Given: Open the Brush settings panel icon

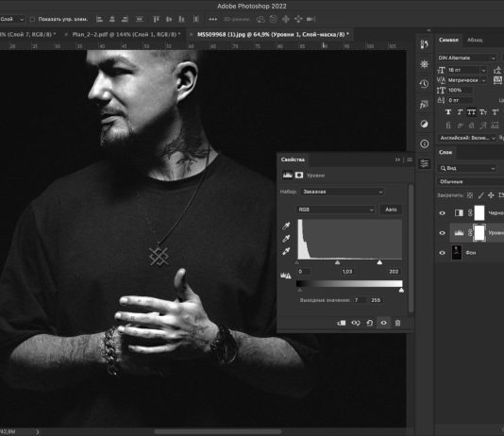Looking at the screenshot, I should click(424, 44).
